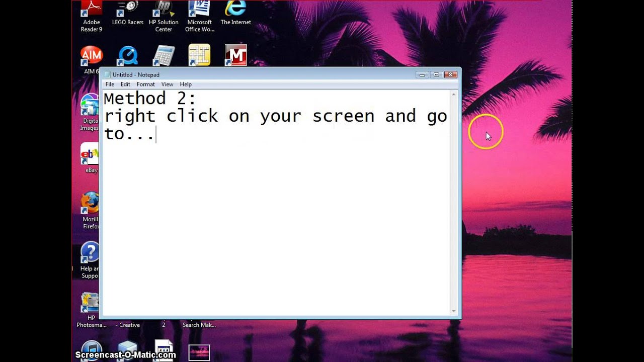Open the Format menu in Notepad

146,84
